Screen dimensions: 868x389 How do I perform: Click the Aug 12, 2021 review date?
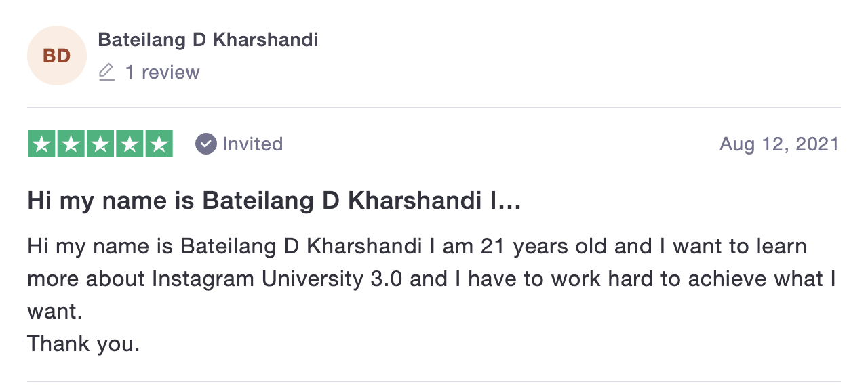coord(779,144)
